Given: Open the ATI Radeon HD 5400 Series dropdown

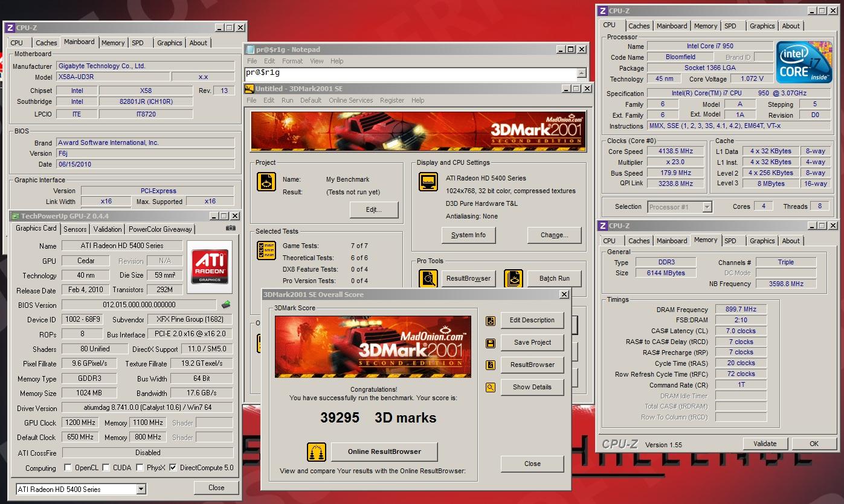Looking at the screenshot, I should 141,489.
